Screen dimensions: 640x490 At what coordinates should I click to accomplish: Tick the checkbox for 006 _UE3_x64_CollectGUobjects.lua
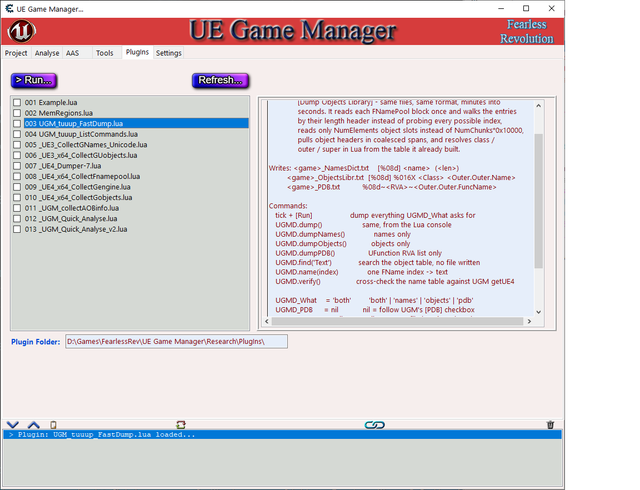point(17,155)
